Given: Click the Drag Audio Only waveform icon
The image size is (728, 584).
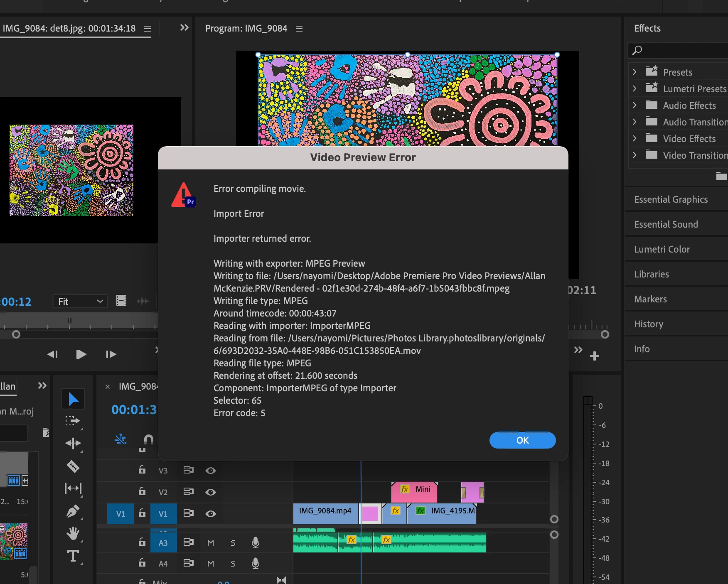Looking at the screenshot, I should coord(143,301).
